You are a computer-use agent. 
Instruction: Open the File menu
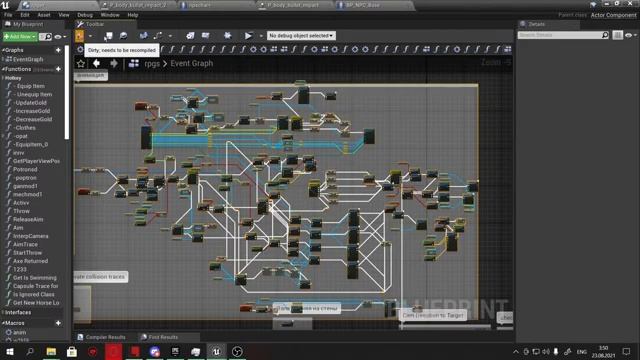pos(8,15)
